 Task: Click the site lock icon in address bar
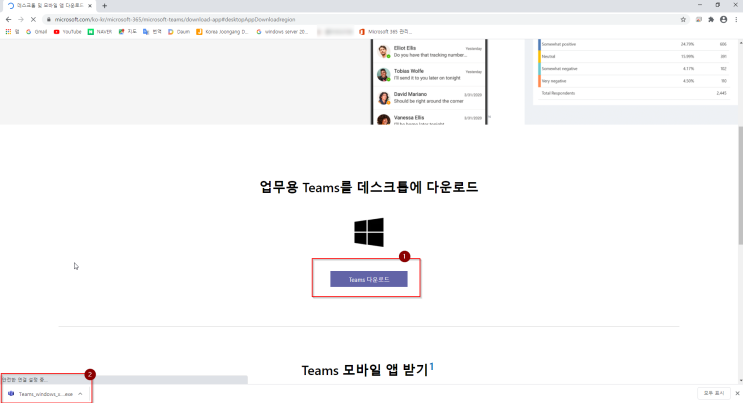point(48,19)
